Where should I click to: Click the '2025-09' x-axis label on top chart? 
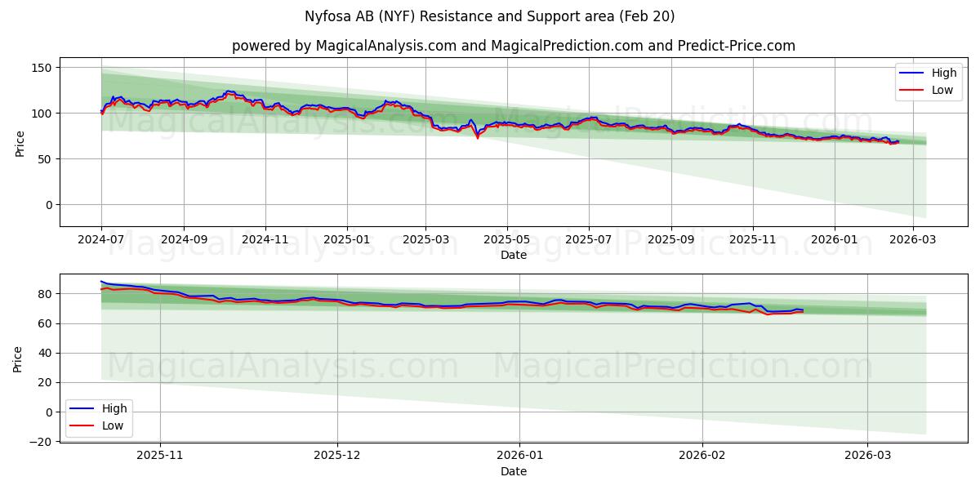tap(671, 241)
